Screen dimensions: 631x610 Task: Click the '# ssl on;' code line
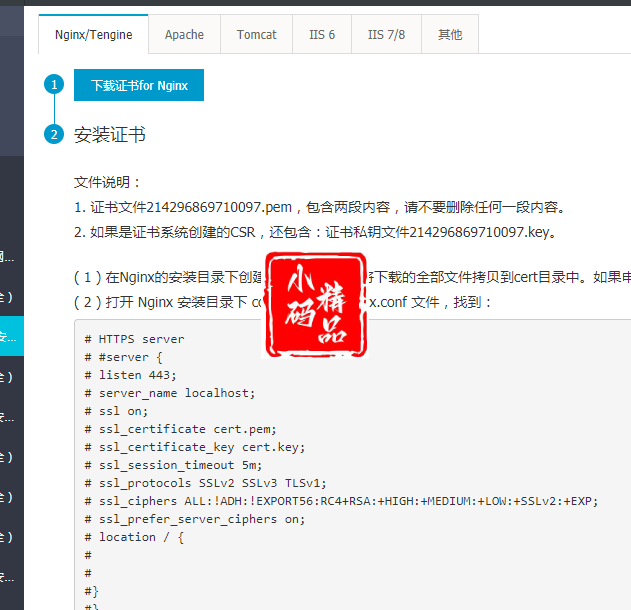tap(116, 411)
